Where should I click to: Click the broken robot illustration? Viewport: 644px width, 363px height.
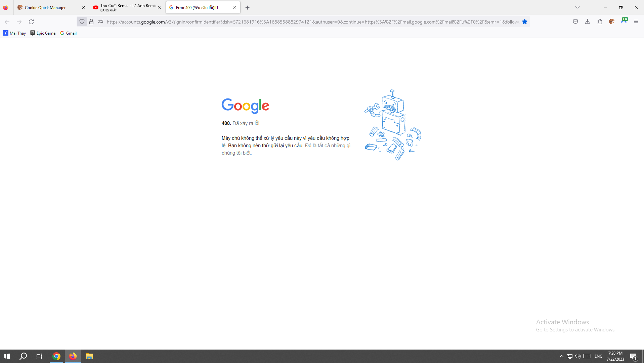point(393,125)
